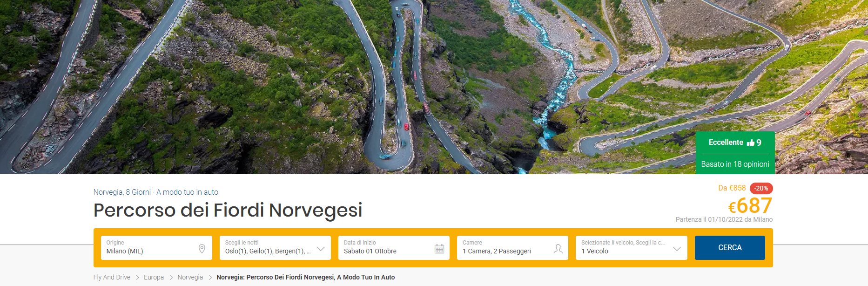Click the Milano (MIL) origin field

point(156,248)
